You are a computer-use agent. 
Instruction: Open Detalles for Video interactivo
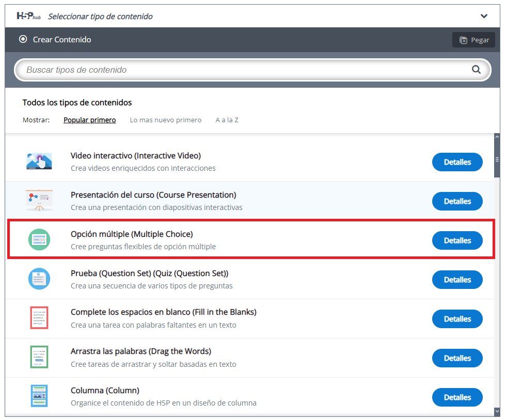(457, 162)
